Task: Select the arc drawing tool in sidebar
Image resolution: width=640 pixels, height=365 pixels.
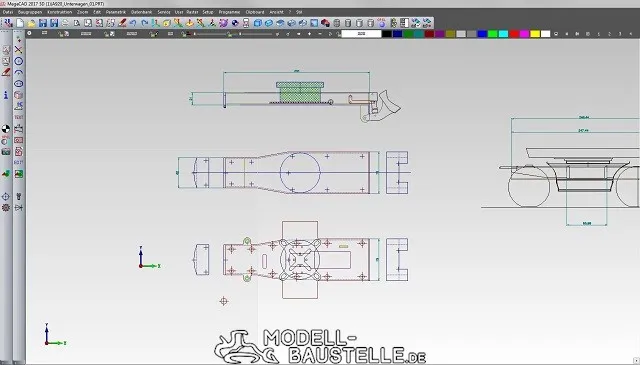Action: [18, 73]
